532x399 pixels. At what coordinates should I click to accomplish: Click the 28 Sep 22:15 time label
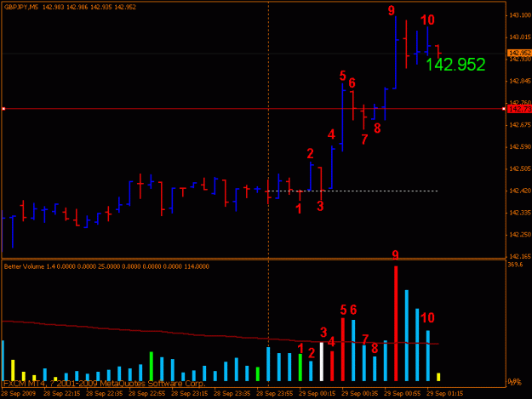click(62, 394)
